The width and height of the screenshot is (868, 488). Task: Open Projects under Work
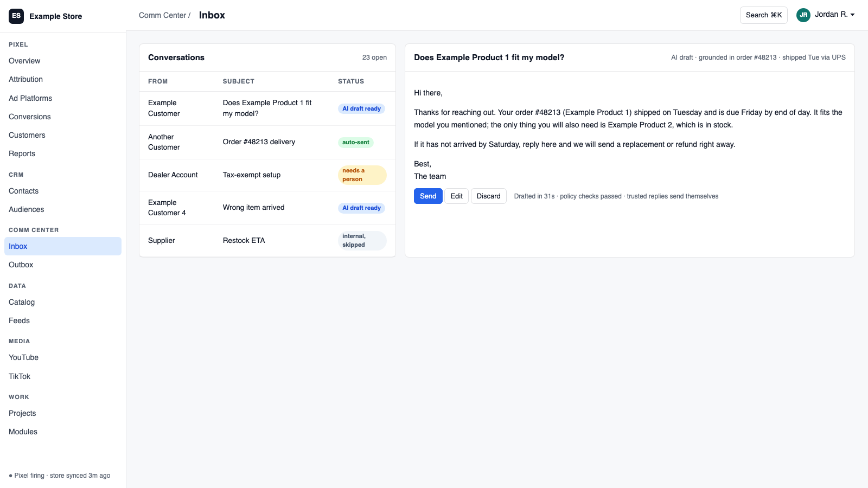click(63, 413)
